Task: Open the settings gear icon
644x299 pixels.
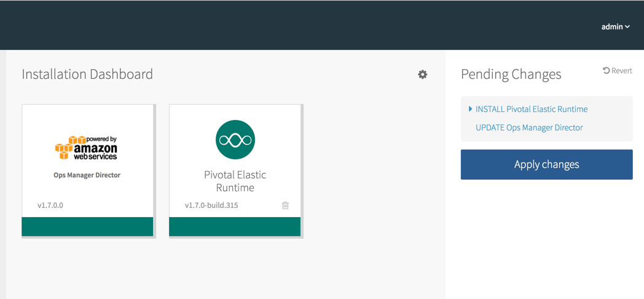Action: pos(423,74)
